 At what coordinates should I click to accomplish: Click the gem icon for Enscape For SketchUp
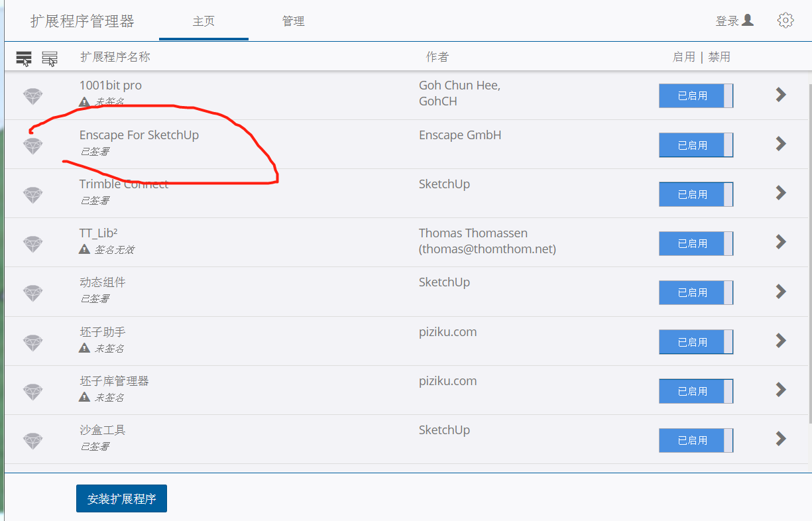point(33,146)
